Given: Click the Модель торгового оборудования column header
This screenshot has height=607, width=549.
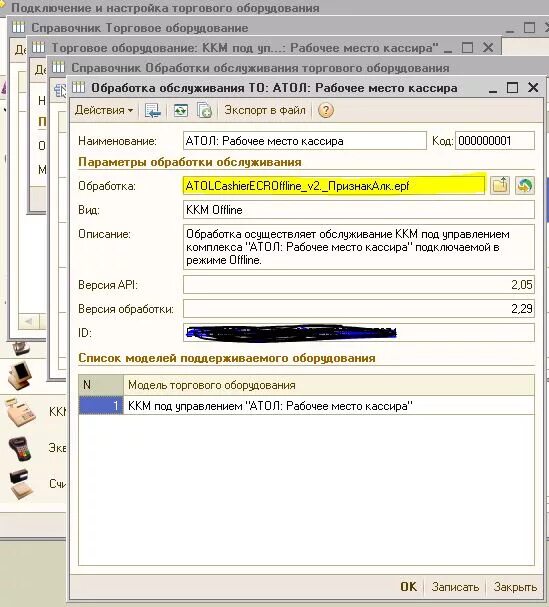Looking at the screenshot, I should click(329, 385).
